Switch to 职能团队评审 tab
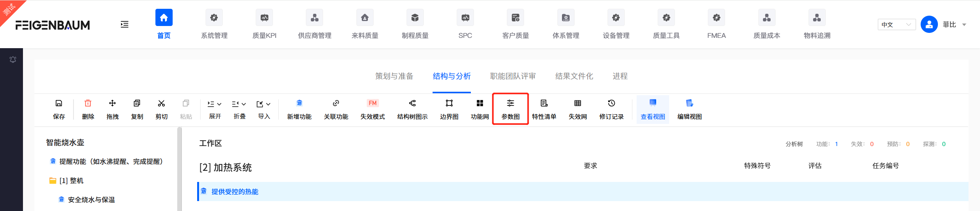 coord(513,76)
